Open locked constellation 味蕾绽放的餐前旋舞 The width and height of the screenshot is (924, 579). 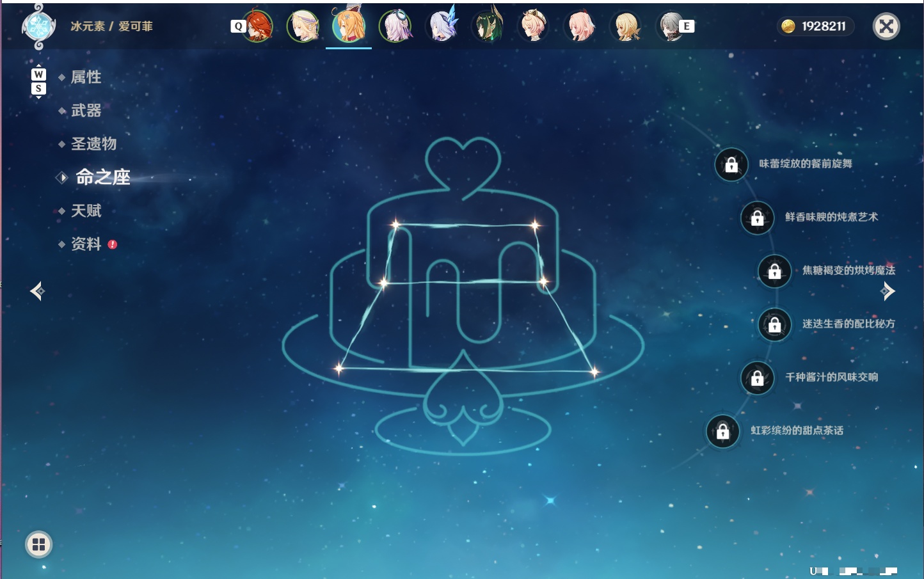[731, 164]
